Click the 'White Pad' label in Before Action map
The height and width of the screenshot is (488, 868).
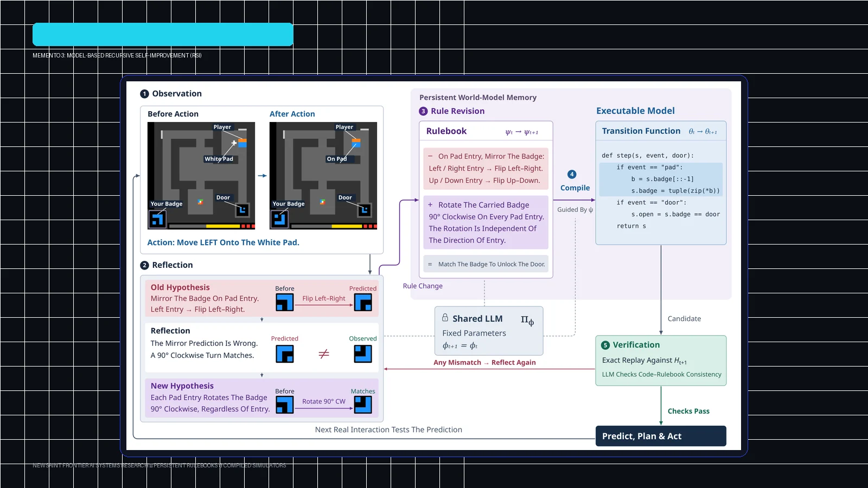(219, 159)
